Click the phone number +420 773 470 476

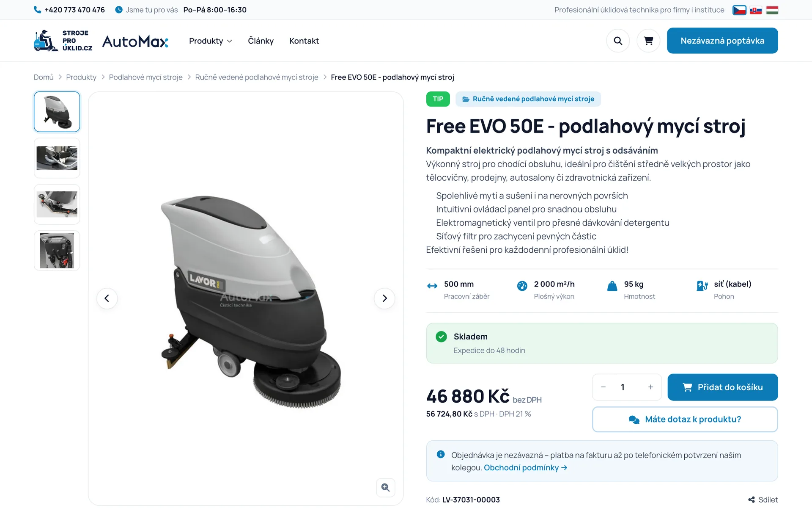tap(74, 10)
